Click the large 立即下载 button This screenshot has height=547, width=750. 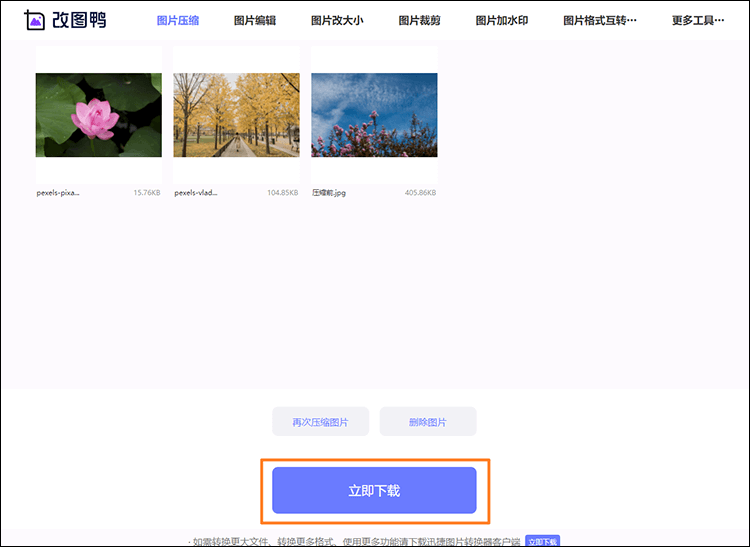point(374,491)
